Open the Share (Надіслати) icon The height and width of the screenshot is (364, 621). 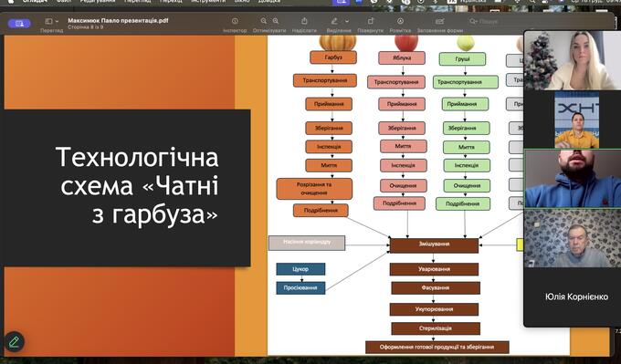pos(304,21)
